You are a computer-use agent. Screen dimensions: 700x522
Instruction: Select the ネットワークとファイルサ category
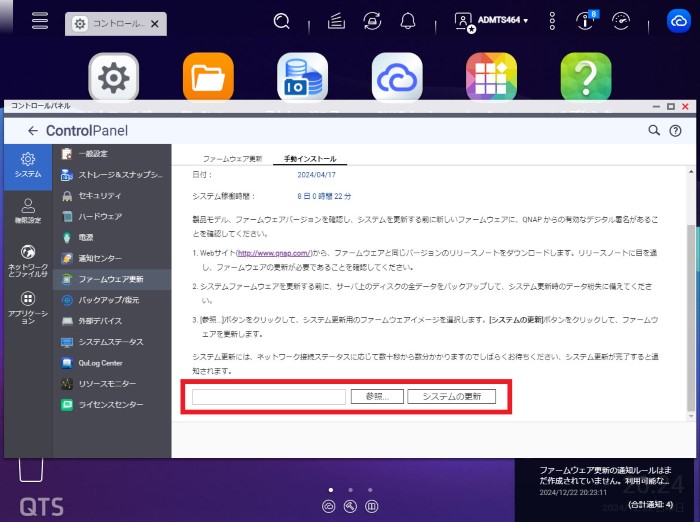tap(28, 261)
